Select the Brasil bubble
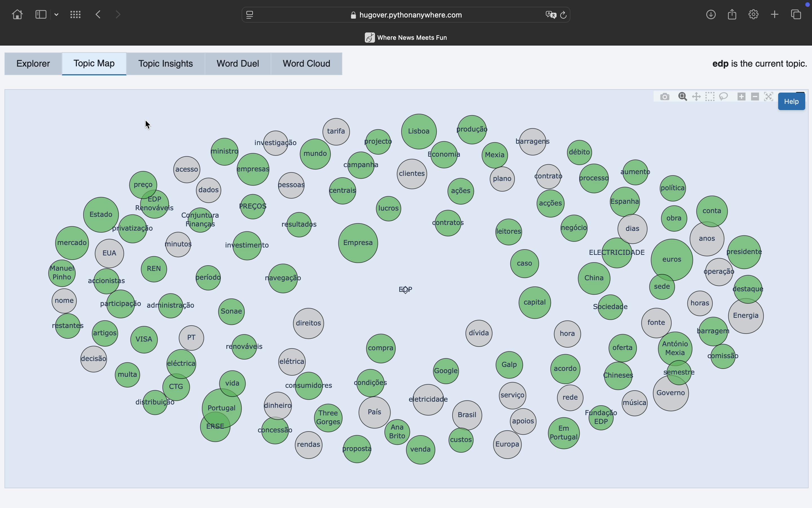 [x=467, y=415]
